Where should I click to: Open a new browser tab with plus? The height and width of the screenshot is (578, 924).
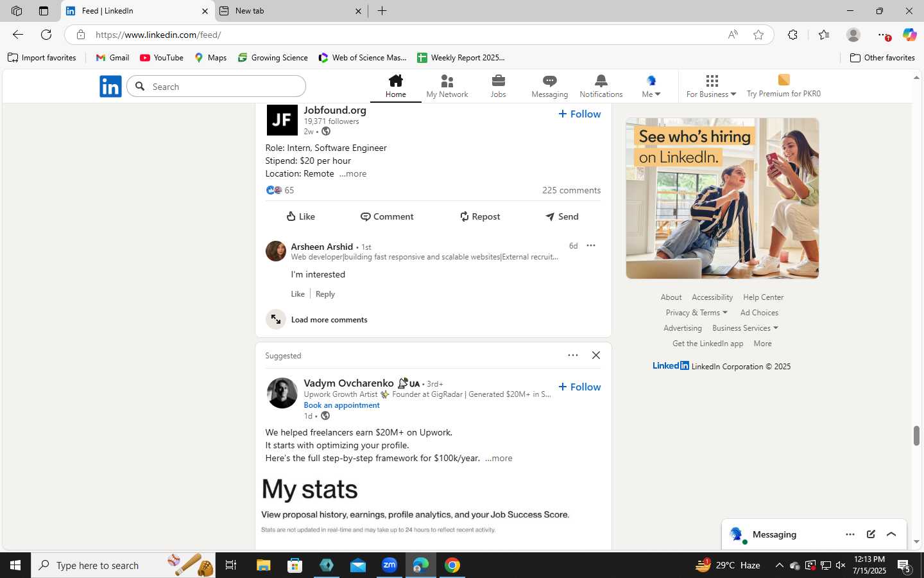(x=382, y=11)
